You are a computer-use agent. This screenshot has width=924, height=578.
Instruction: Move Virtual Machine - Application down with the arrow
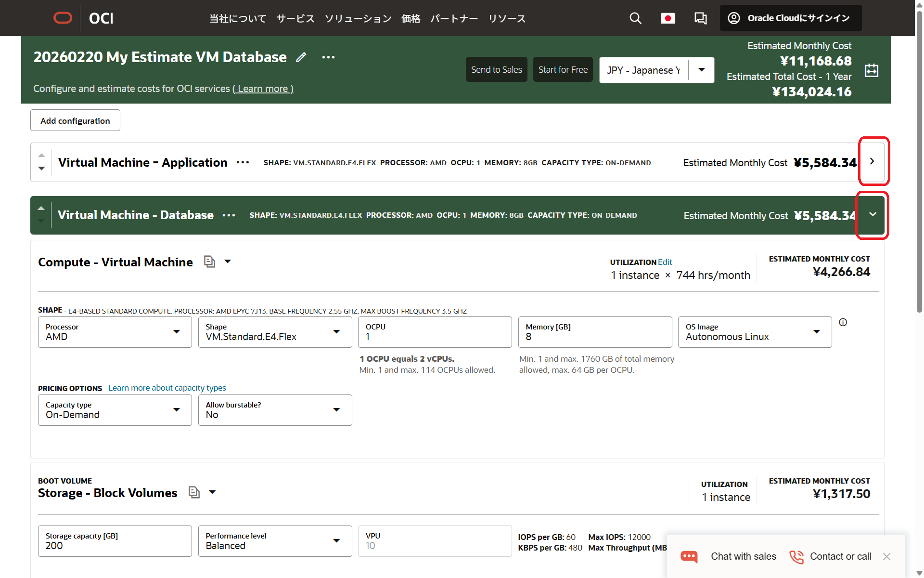click(x=41, y=169)
